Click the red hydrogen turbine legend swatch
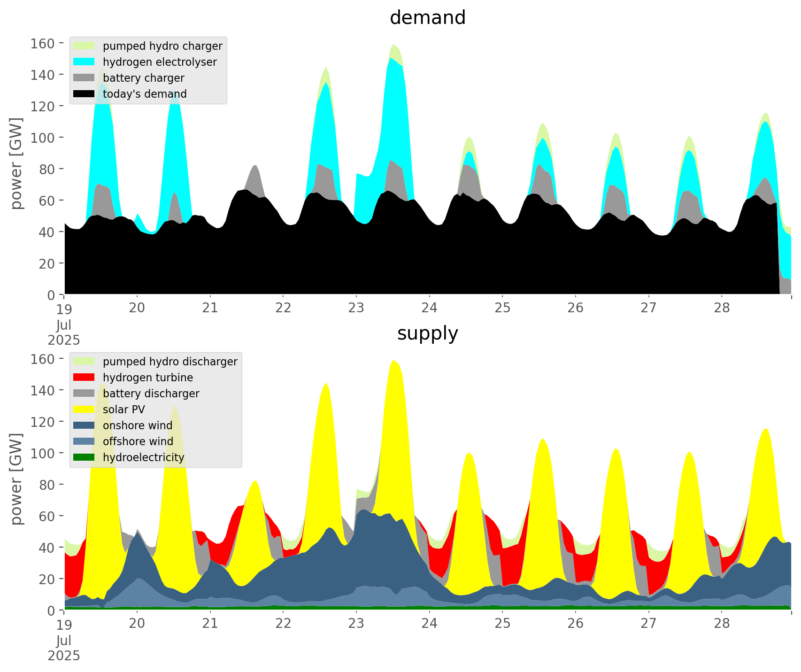This screenshot has width=801, height=672. pyautogui.click(x=84, y=378)
